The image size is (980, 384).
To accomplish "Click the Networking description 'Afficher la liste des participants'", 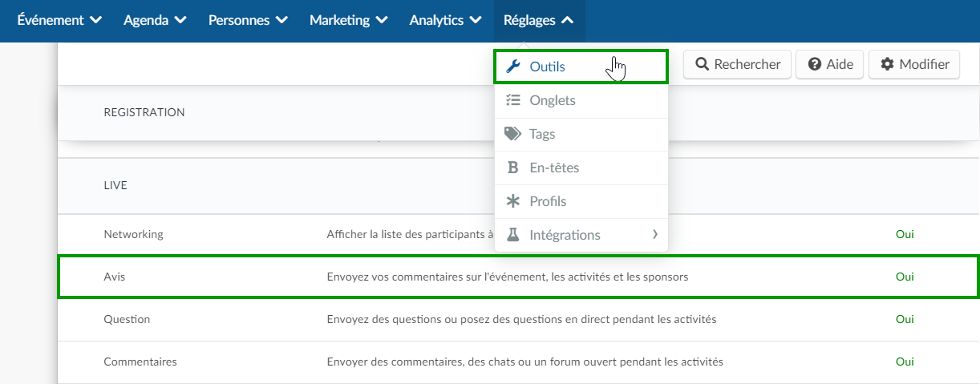I will click(x=410, y=234).
